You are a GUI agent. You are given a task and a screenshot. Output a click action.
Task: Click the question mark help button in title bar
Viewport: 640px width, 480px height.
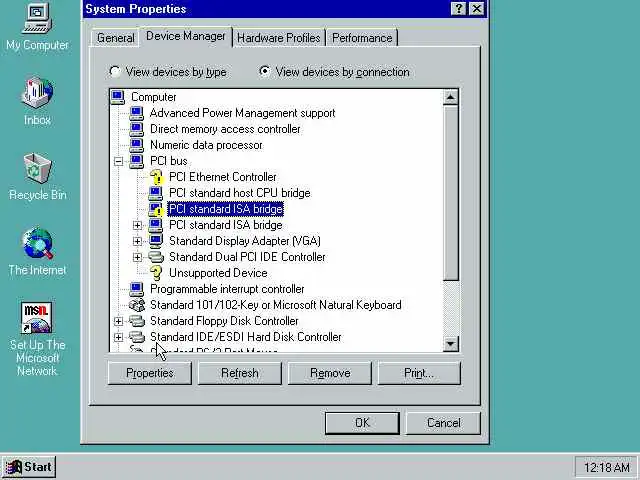pyautogui.click(x=458, y=9)
